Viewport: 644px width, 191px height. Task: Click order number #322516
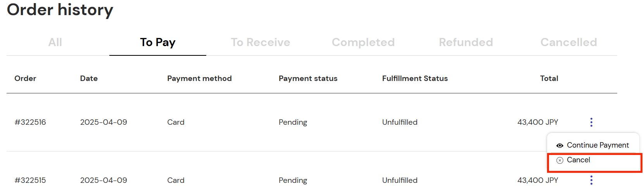pos(30,122)
